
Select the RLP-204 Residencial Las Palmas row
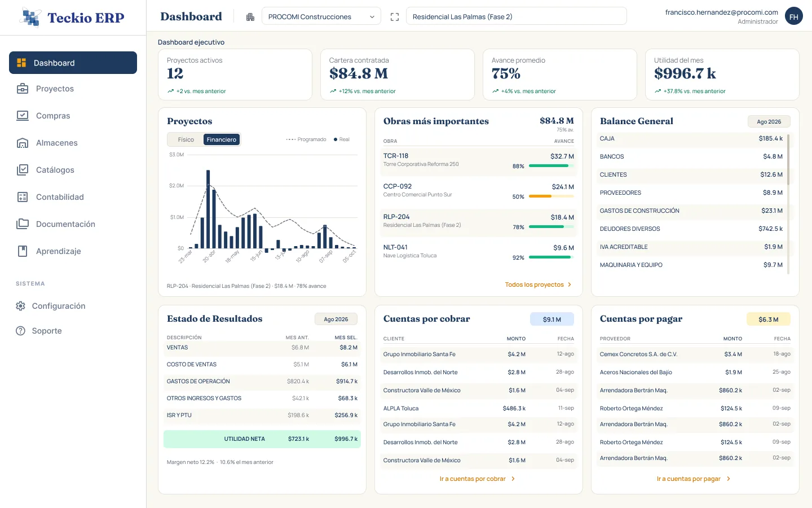479,222
